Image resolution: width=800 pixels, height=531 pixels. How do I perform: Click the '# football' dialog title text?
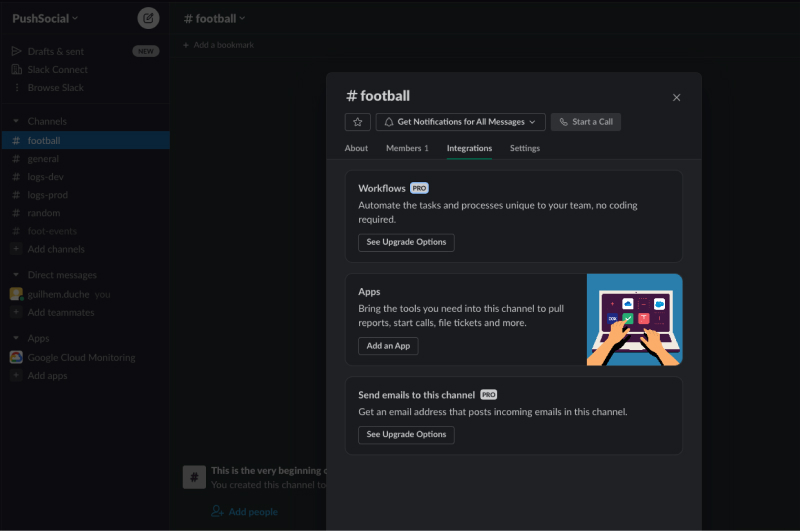[x=378, y=96]
